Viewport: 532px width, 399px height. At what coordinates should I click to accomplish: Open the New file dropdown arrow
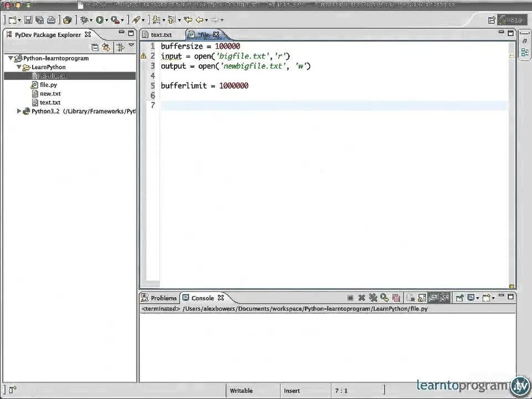pyautogui.click(x=19, y=21)
